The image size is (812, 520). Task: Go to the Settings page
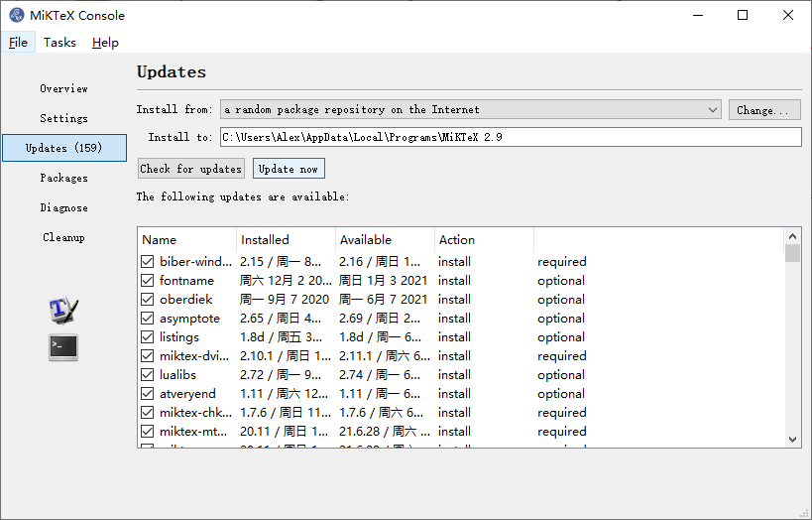64,118
